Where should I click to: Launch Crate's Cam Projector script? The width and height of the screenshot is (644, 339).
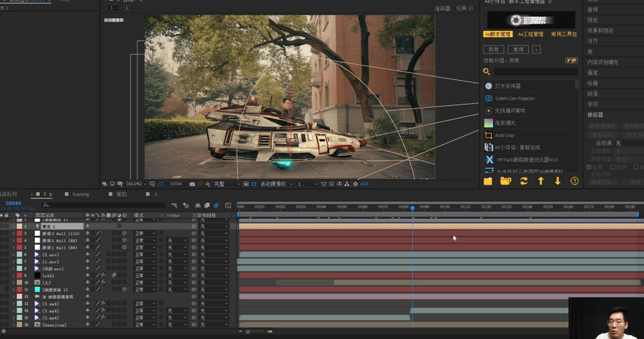515,99
